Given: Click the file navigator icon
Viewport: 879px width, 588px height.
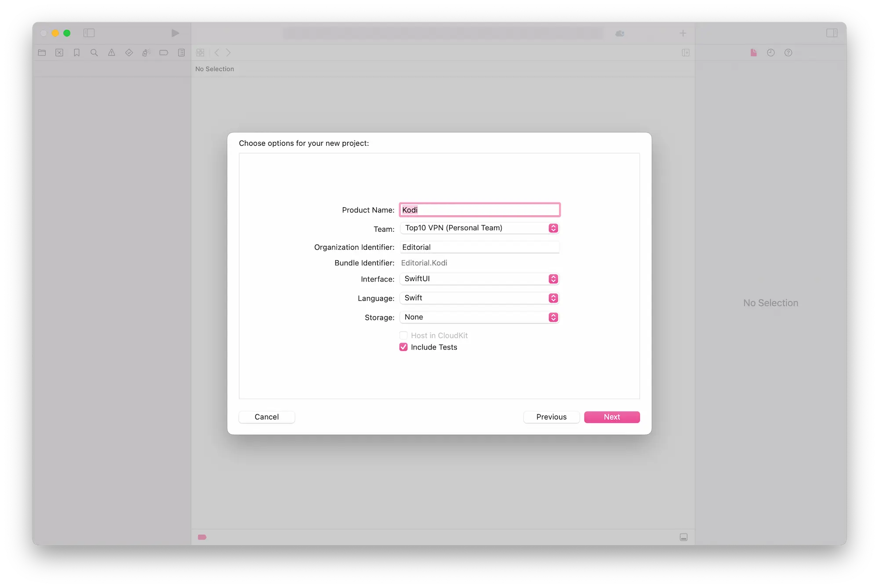Looking at the screenshot, I should [x=41, y=53].
